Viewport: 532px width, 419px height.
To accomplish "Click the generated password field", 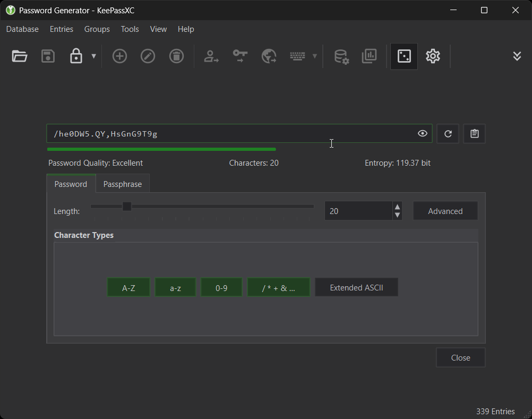I will pos(239,134).
